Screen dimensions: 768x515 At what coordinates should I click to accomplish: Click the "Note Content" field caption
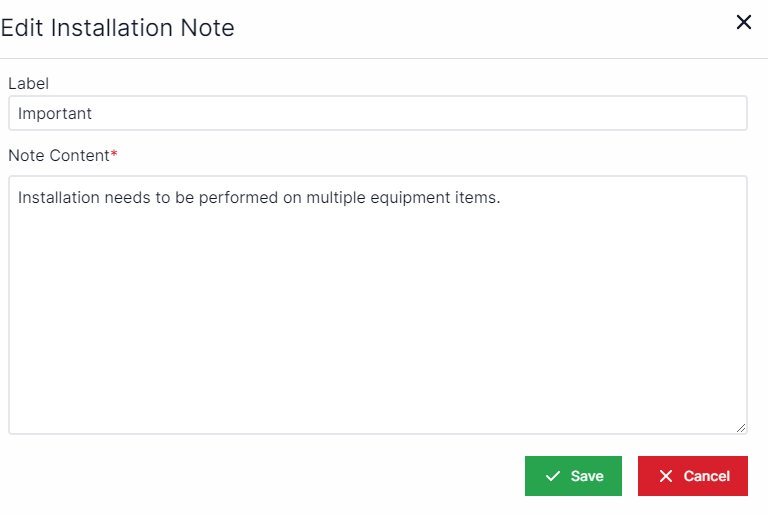(x=58, y=155)
